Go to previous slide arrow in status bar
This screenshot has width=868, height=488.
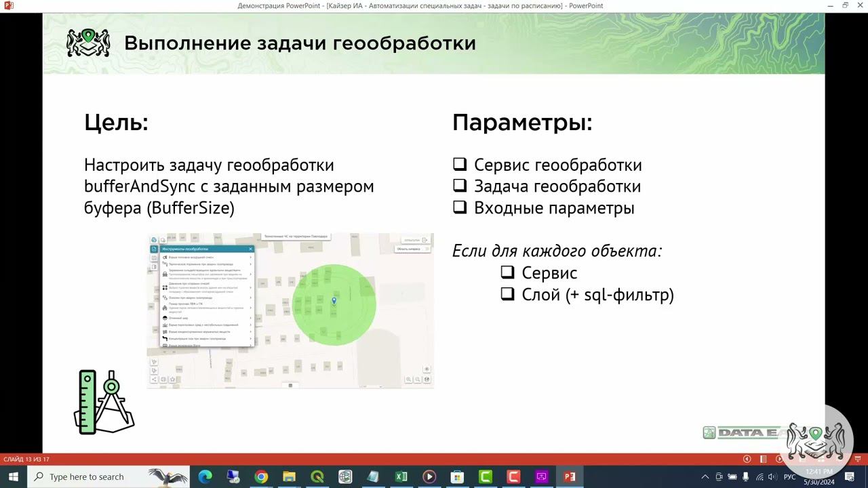tap(747, 459)
